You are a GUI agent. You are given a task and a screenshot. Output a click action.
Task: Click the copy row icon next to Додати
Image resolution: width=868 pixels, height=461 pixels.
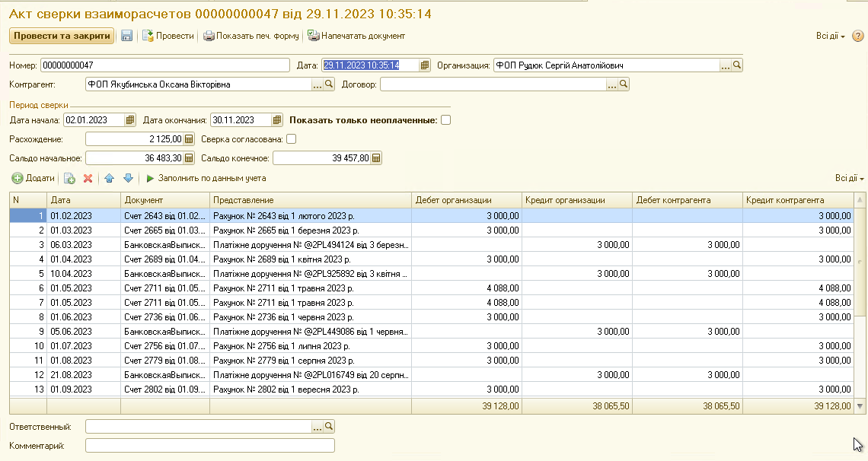[69, 178]
